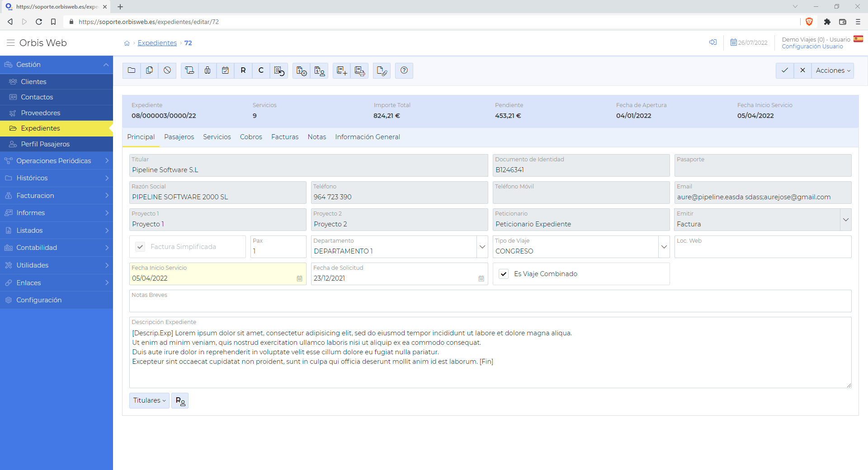
Task: Open the Acciones dropdown
Action: pos(833,70)
